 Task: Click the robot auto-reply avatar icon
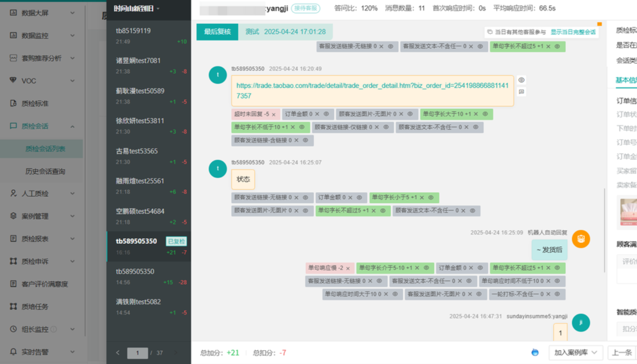coord(581,239)
